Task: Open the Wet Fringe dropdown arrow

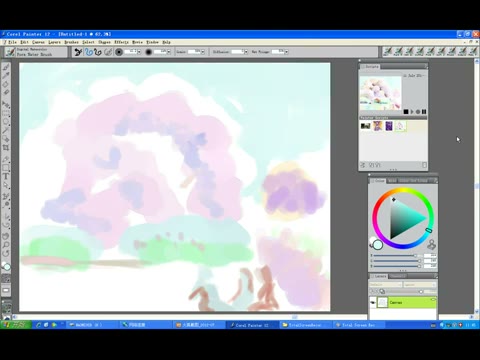Action: pyautogui.click(x=286, y=52)
